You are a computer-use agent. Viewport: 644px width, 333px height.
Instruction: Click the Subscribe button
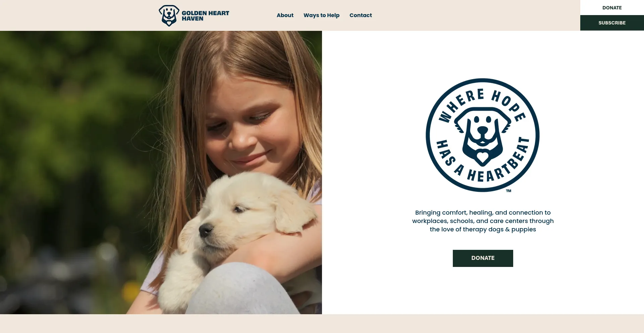click(612, 23)
